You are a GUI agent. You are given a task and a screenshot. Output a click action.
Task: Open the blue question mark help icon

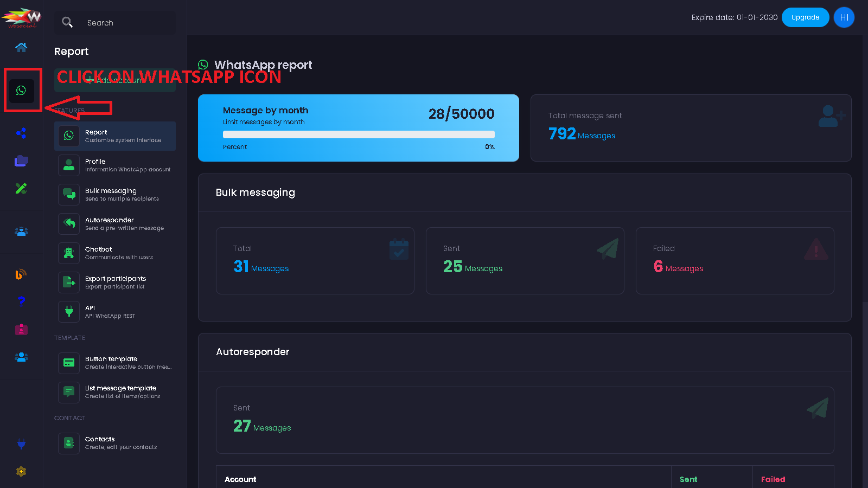click(x=21, y=301)
